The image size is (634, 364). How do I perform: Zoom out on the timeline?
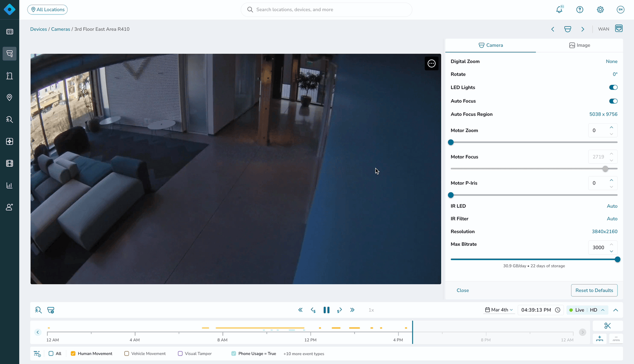coord(616,339)
